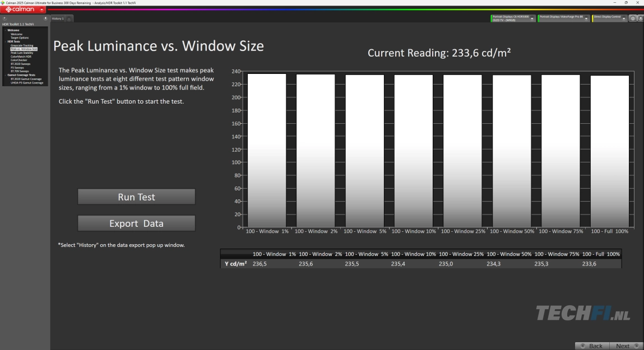
Task: Click the Export Data button
Action: point(136,223)
